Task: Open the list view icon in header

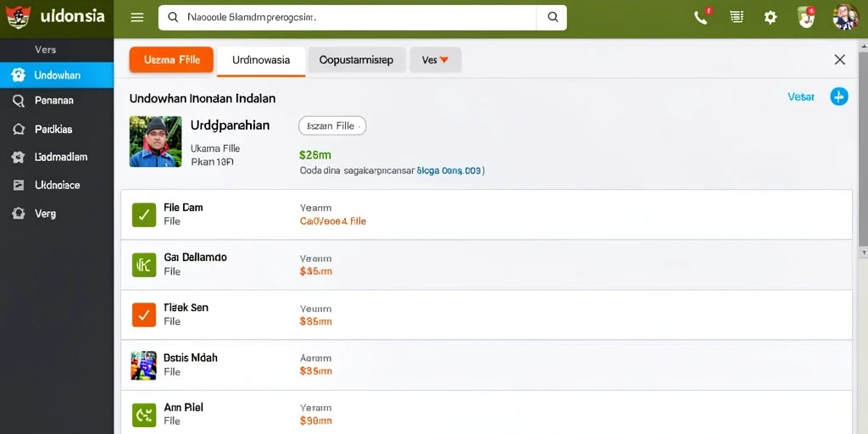Action: pyautogui.click(x=737, y=17)
